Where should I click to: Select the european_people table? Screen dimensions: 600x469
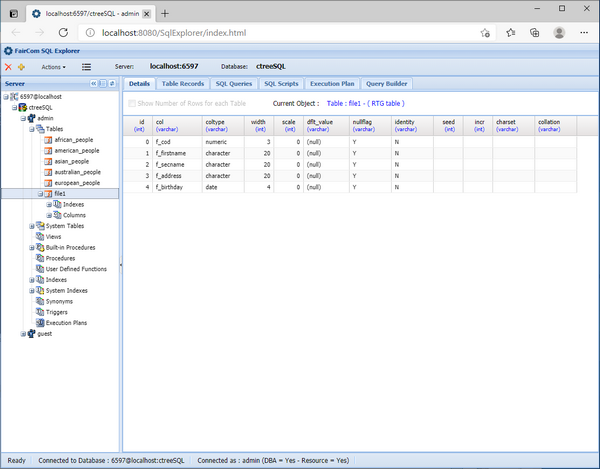pos(77,183)
